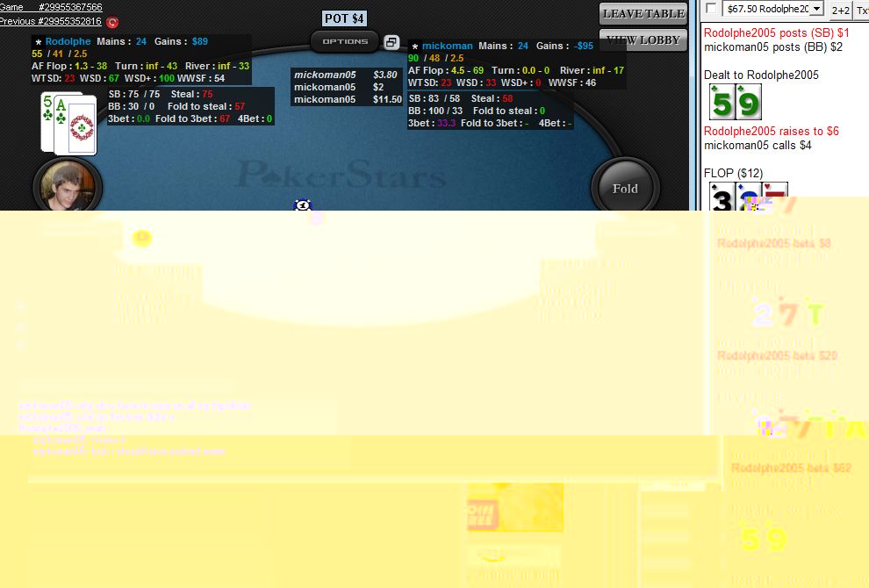This screenshot has height=588, width=869.
Task: Select line 'mickoman05 posts (BB) $2'
Action: [772, 47]
